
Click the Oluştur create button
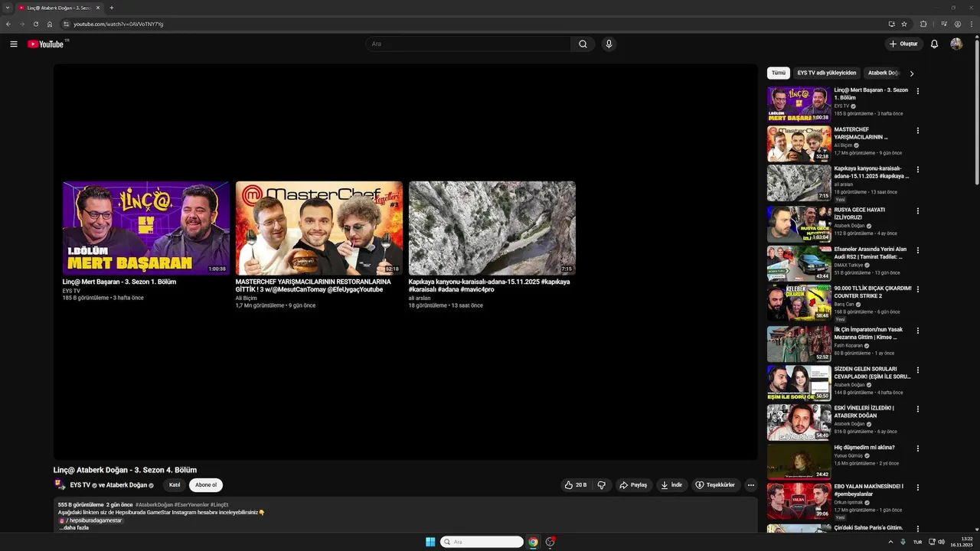904,44
